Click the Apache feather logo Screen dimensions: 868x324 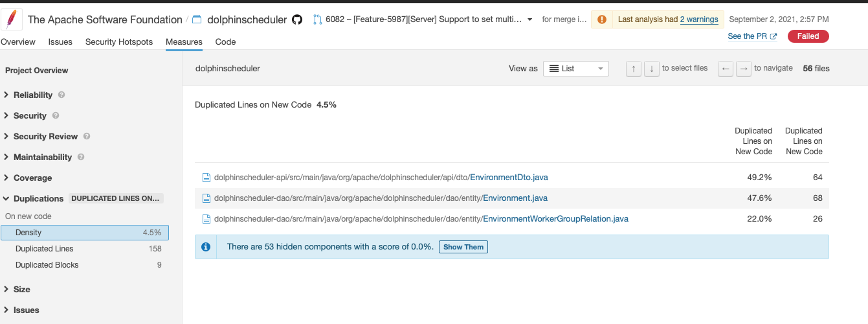tap(12, 19)
